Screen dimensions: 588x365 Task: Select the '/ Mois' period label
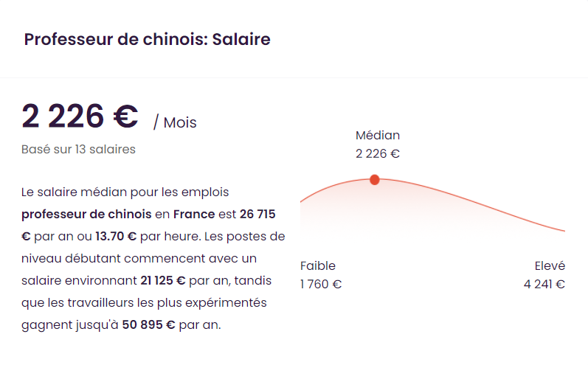175,122
